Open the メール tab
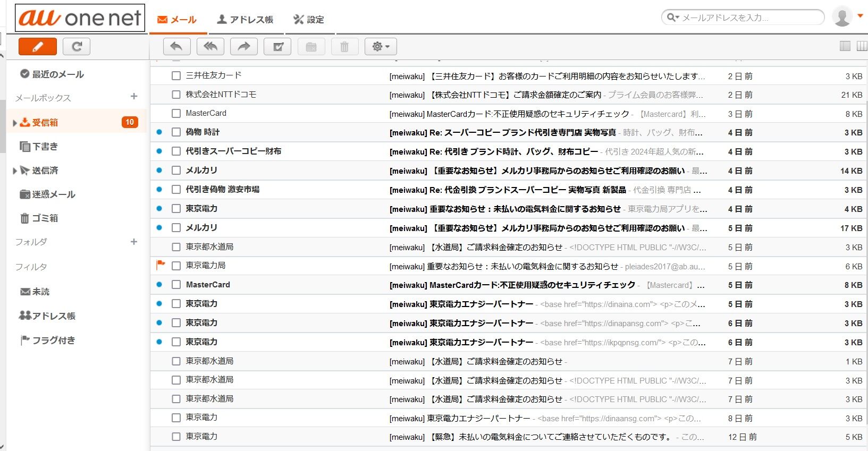 click(x=177, y=20)
